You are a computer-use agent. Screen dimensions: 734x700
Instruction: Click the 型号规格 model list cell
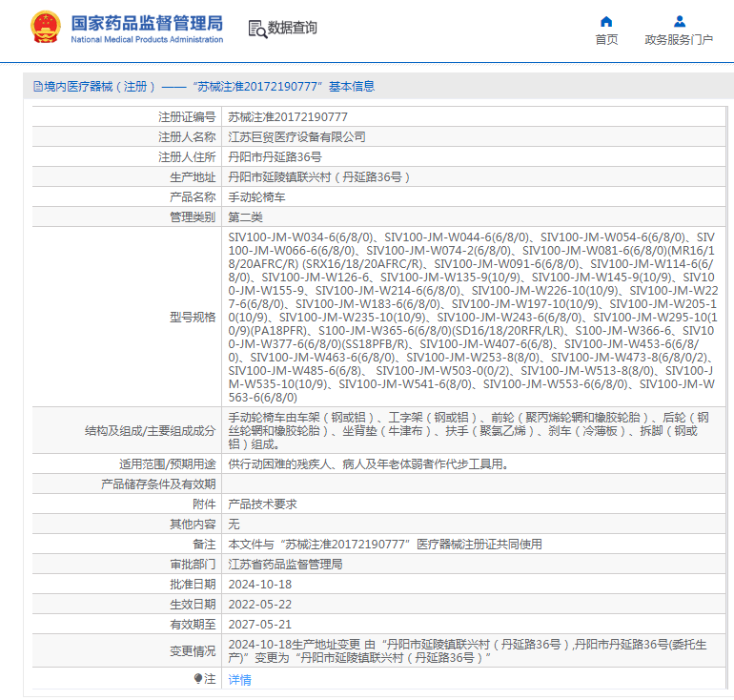click(473, 317)
